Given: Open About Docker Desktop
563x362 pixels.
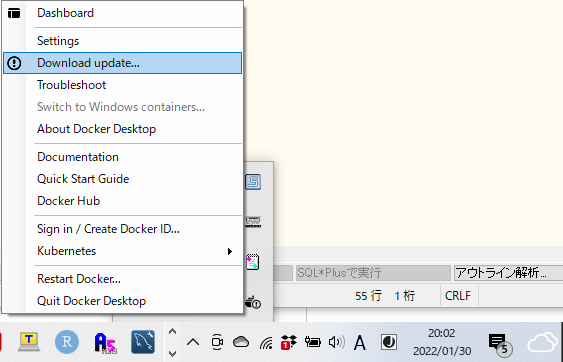Looking at the screenshot, I should pos(122,129).
